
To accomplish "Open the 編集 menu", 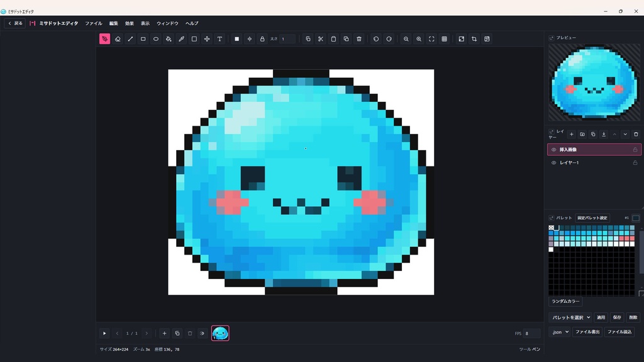I will click(x=114, y=23).
